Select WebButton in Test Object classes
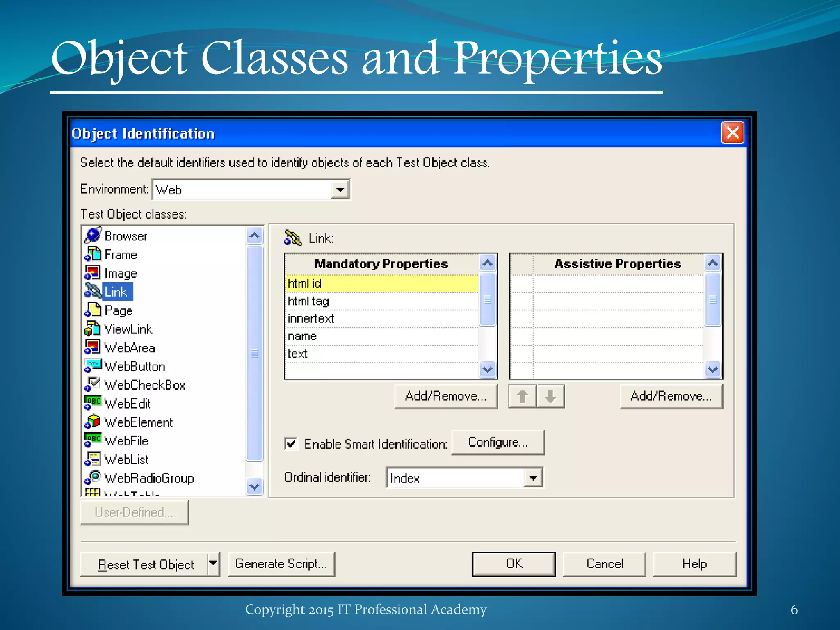840x630 pixels. coord(135,366)
